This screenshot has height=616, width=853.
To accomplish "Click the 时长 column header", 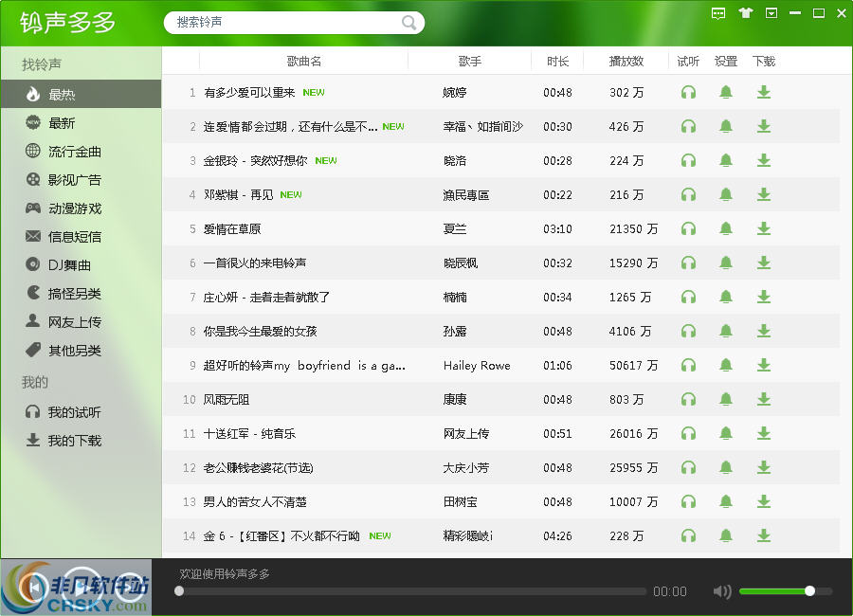I will [557, 61].
